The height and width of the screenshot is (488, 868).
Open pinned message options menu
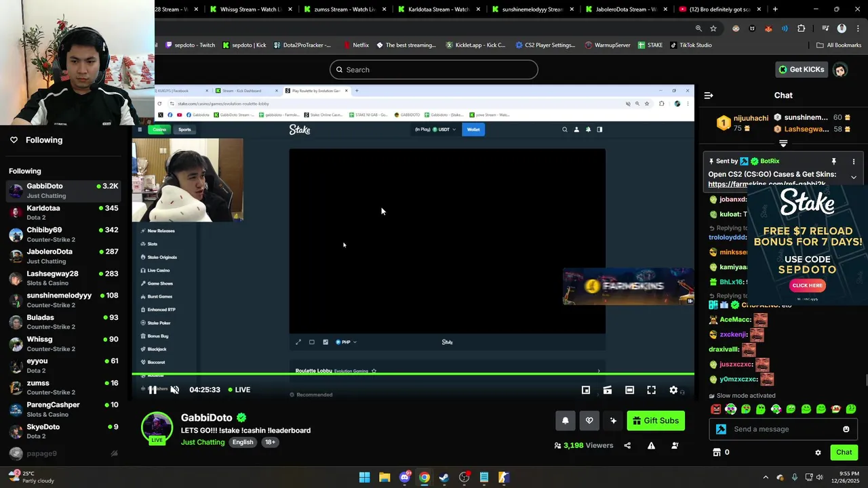[x=854, y=161]
